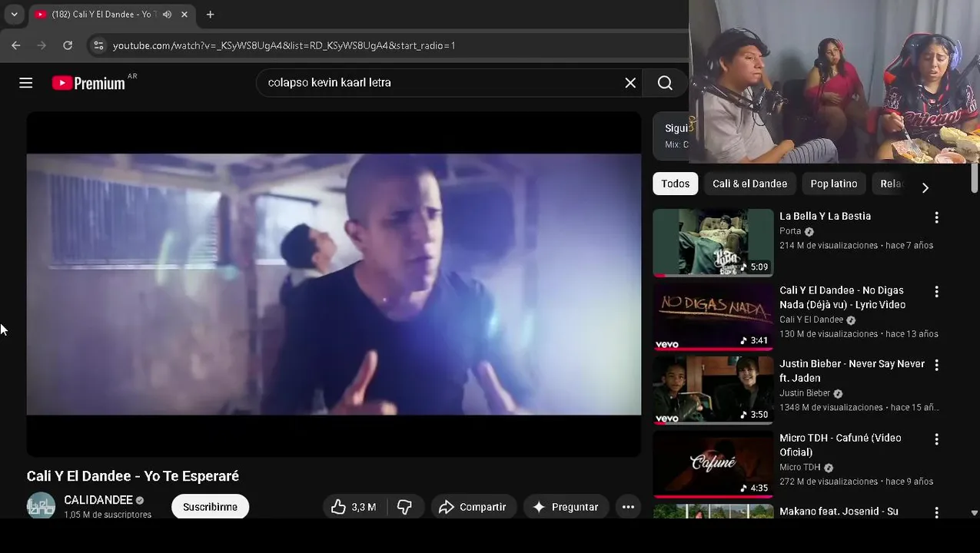The height and width of the screenshot is (553, 980).
Task: Open Justin Bieber Never Say Never thumbnail
Action: [713, 390]
